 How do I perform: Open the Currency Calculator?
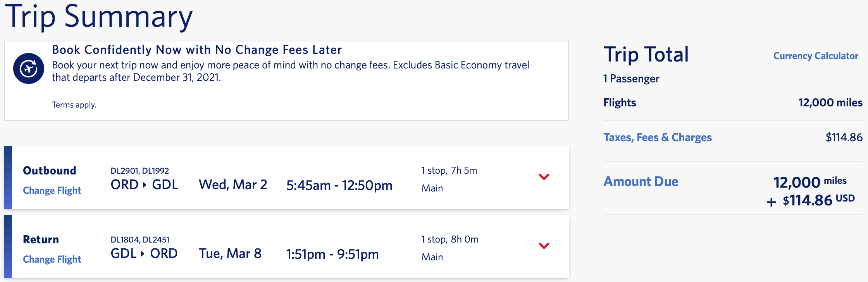(815, 56)
